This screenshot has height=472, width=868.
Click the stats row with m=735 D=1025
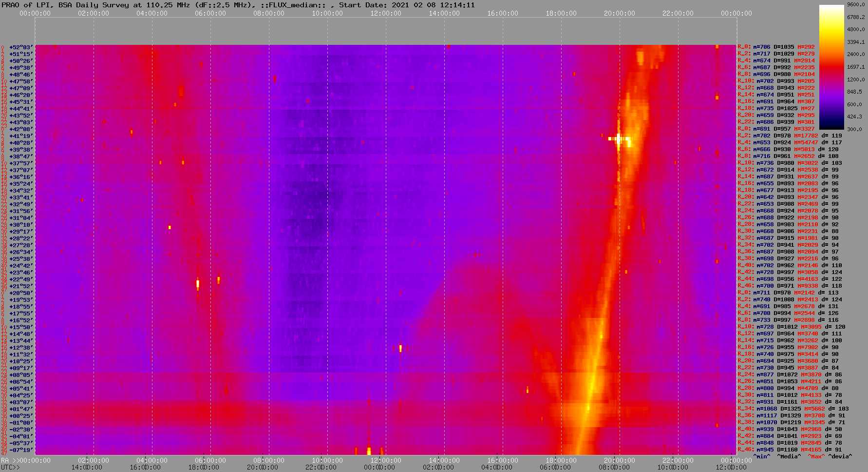(x=776, y=109)
